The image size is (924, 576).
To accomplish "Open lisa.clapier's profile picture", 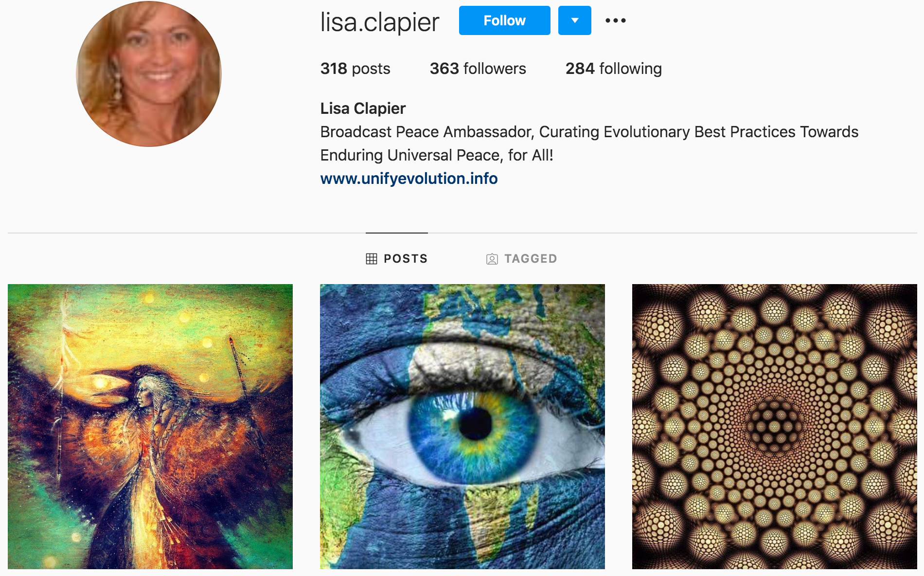I will click(149, 74).
